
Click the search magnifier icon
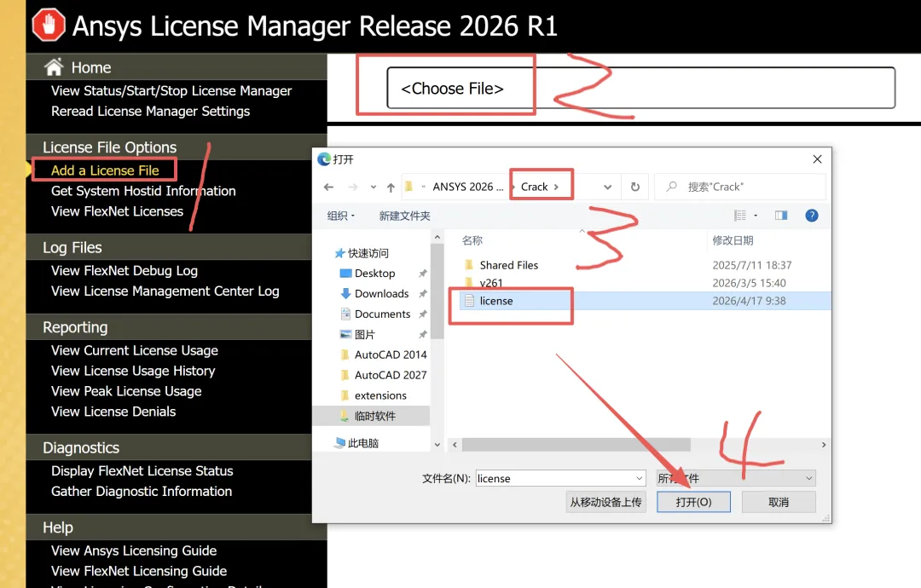671,187
